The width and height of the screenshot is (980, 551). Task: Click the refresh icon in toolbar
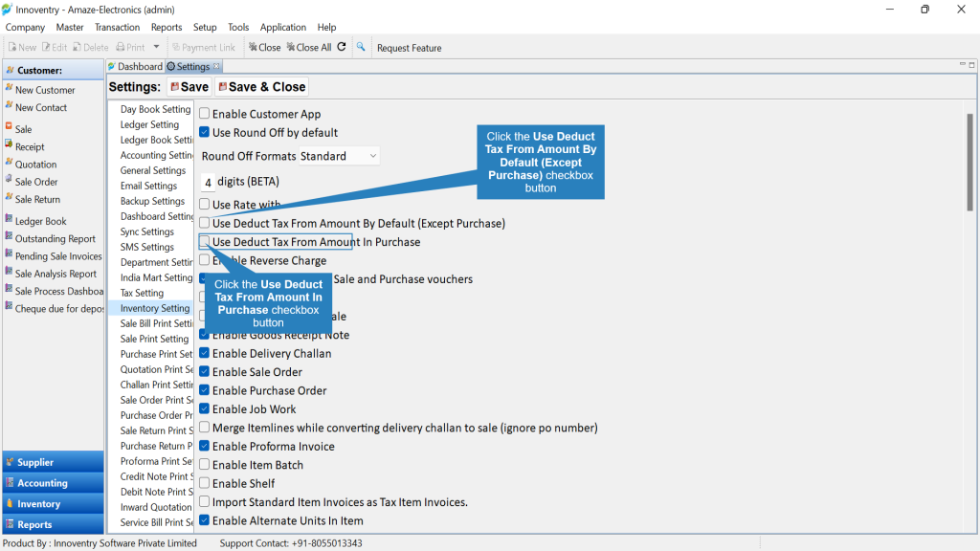342,47
